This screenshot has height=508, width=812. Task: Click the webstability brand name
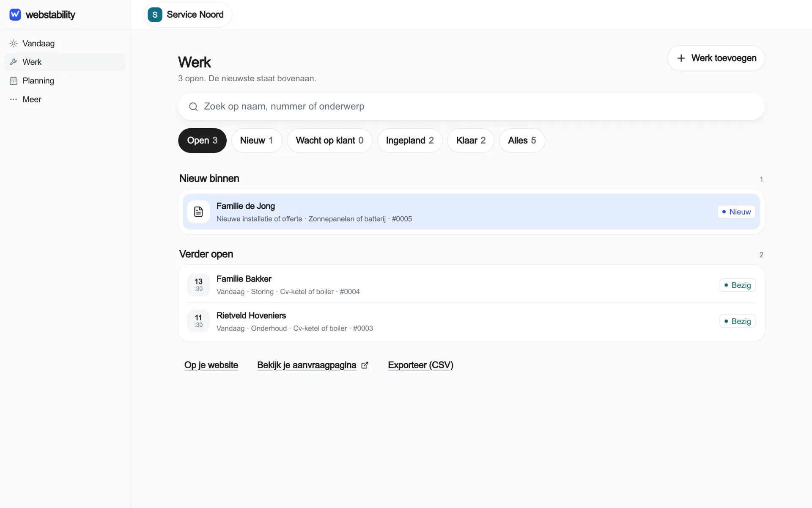(x=50, y=15)
